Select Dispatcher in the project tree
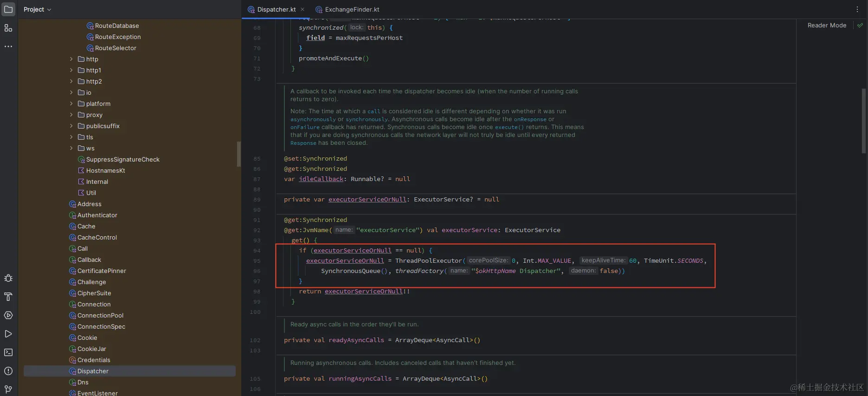 pyautogui.click(x=129, y=371)
